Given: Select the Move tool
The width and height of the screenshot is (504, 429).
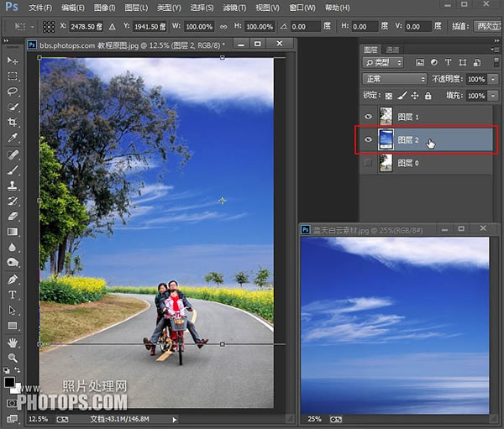Looking at the screenshot, I should 13,60.
